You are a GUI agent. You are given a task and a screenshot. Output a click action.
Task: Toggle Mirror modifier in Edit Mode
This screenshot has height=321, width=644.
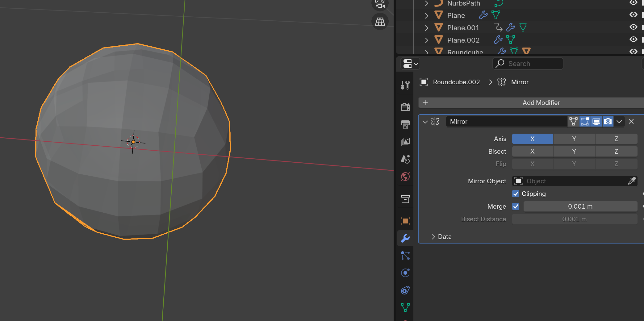coord(585,122)
